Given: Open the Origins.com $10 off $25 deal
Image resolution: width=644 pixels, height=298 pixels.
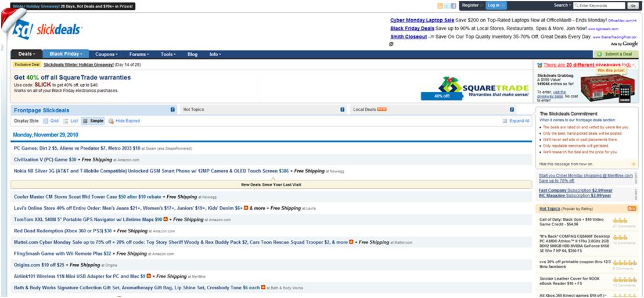Looking at the screenshot, I should 39,265.
